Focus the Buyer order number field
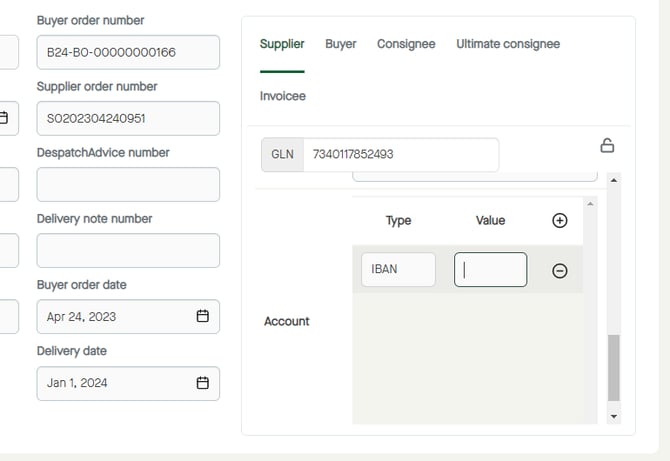This screenshot has width=670, height=461. click(x=128, y=52)
